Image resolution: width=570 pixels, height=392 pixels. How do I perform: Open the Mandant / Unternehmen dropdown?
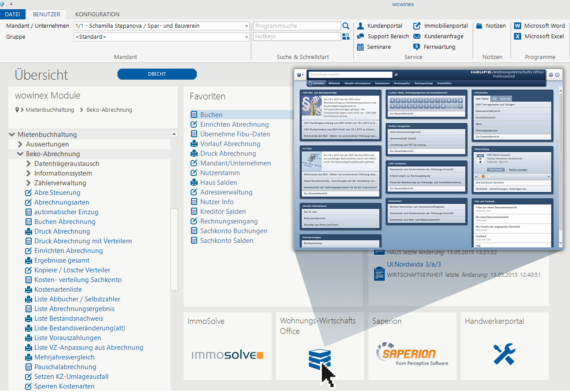point(246,26)
